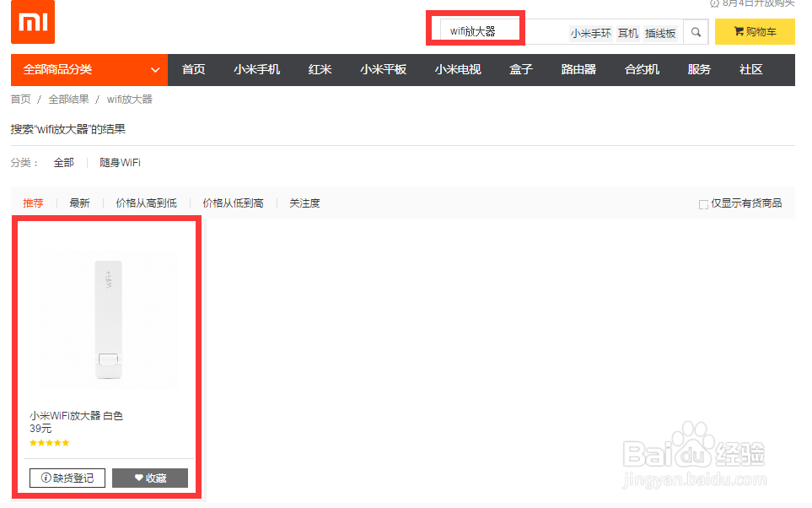The width and height of the screenshot is (812, 508).
Task: Open the 盒子 navigation item
Action: tap(521, 69)
